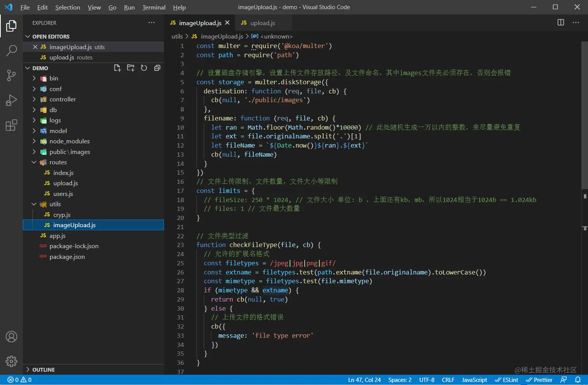Click the Prettier status bar button
The height and width of the screenshot is (385, 588).
click(x=539, y=380)
